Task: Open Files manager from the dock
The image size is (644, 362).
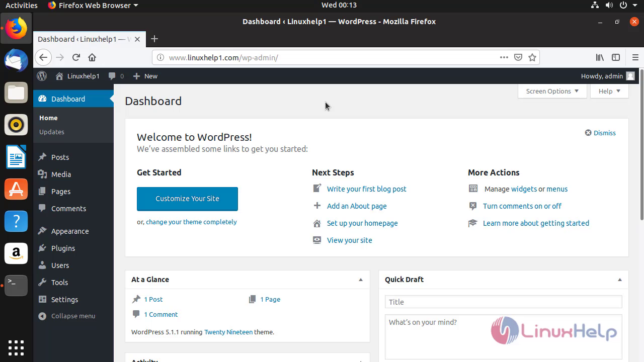Action: pyautogui.click(x=16, y=93)
